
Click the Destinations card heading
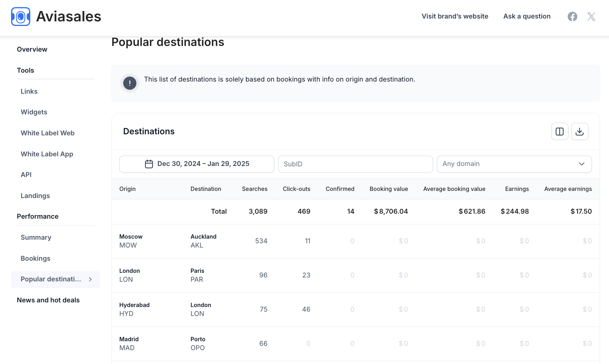click(149, 131)
